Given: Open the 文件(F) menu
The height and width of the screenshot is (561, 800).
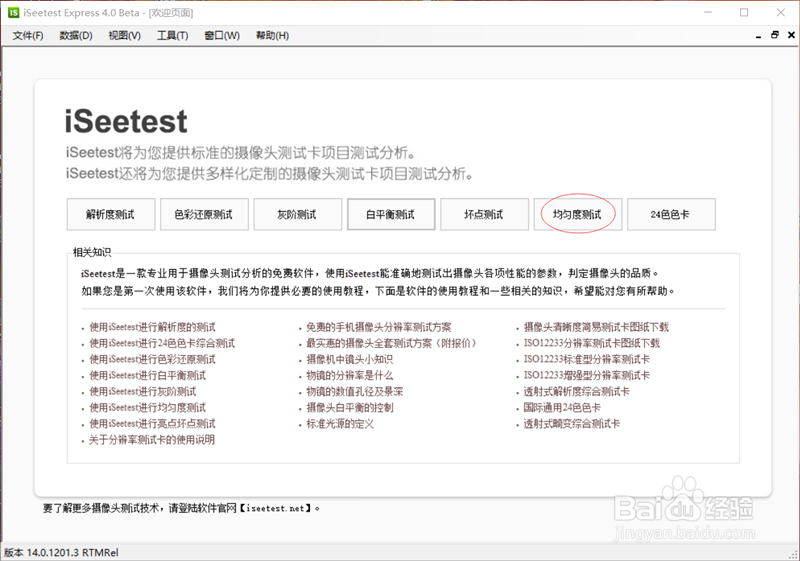Looking at the screenshot, I should pos(28,35).
